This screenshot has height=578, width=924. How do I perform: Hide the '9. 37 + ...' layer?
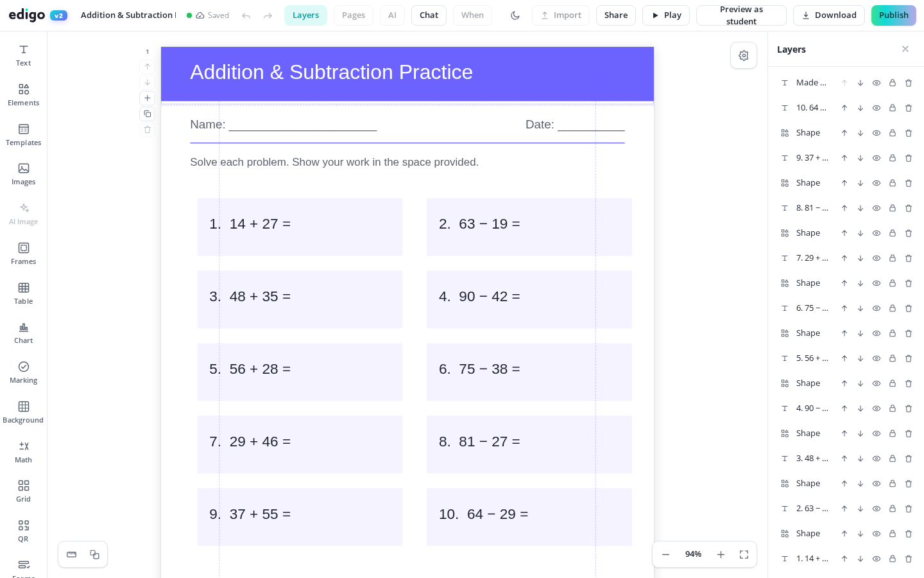coord(877,158)
